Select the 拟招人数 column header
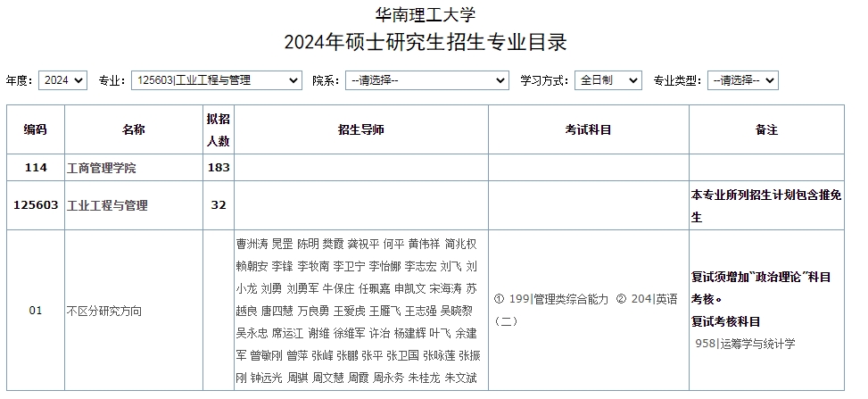The width and height of the screenshot is (868, 399). click(x=219, y=130)
